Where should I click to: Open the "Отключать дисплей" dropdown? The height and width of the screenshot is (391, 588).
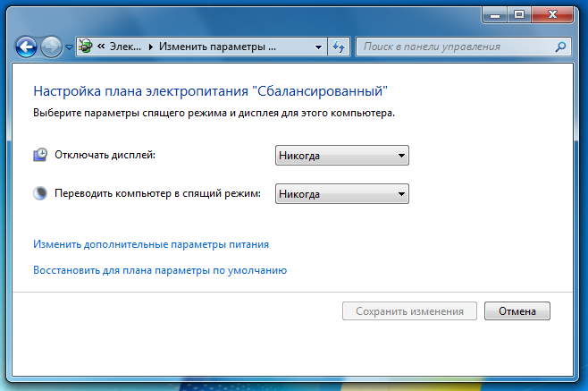342,156
